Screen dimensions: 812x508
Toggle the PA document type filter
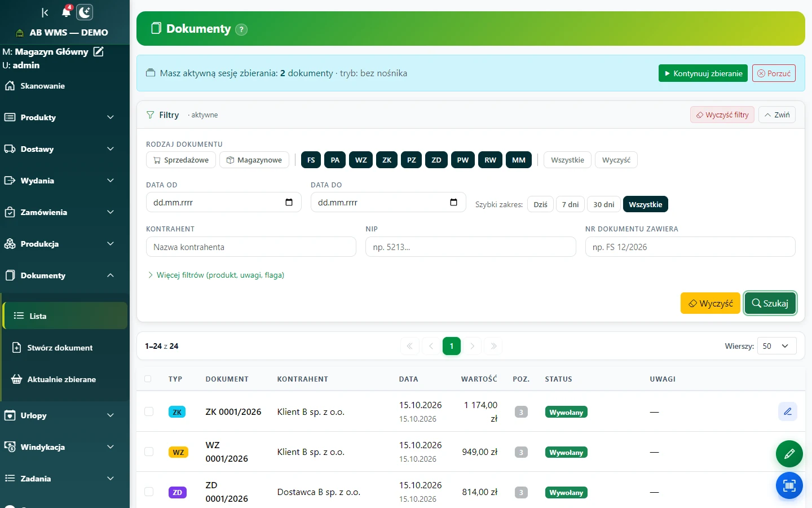[335, 160]
